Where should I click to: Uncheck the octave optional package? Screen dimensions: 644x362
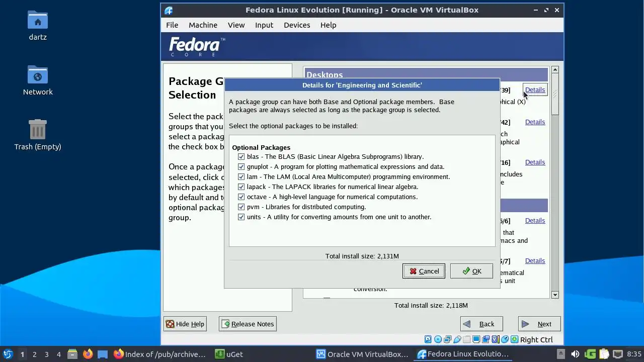[x=241, y=197]
